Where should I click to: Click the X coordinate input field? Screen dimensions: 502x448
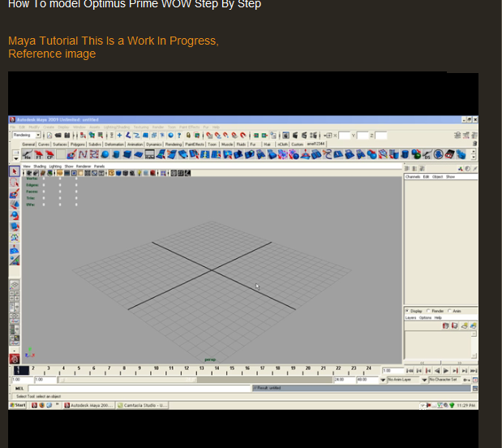coord(344,136)
